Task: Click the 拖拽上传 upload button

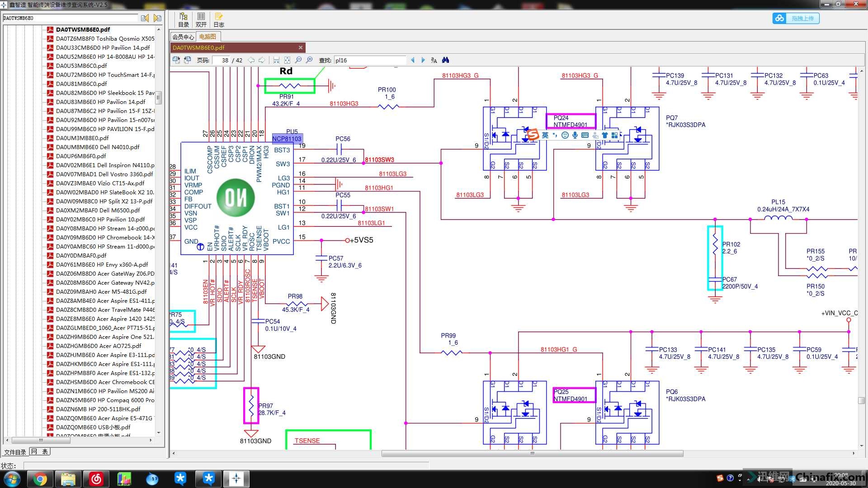Action: [x=796, y=19]
